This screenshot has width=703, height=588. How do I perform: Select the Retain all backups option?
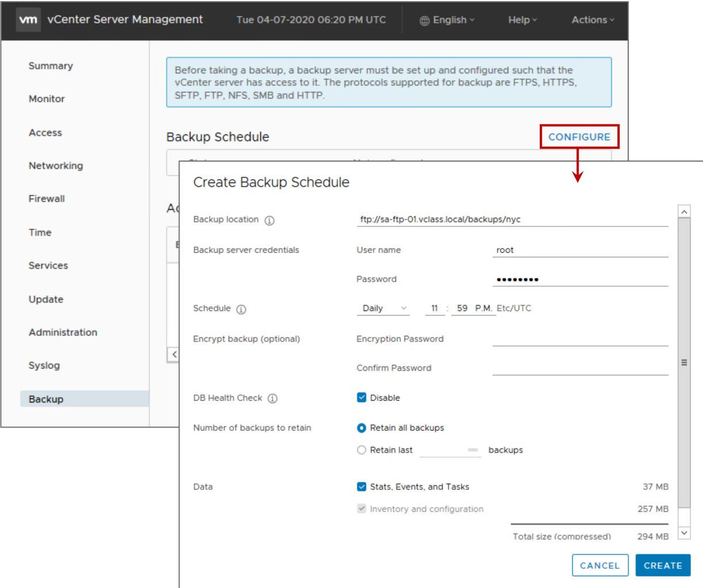coord(361,428)
